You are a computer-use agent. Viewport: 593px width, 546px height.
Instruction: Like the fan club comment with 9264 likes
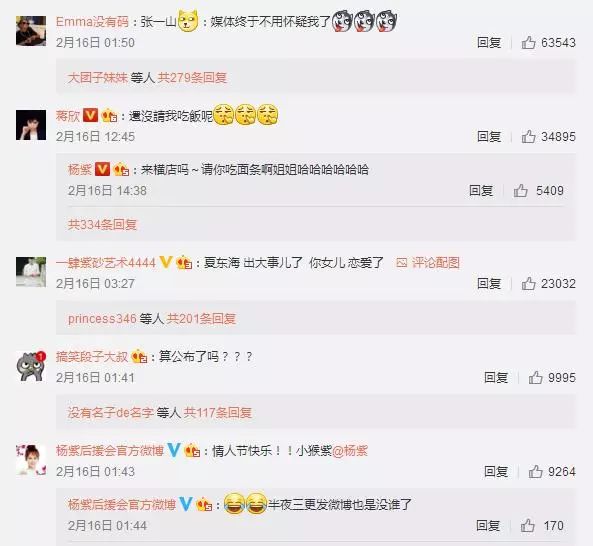(x=536, y=472)
